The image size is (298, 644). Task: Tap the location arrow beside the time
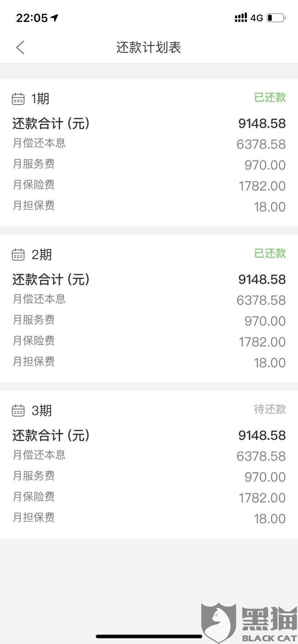tap(54, 18)
